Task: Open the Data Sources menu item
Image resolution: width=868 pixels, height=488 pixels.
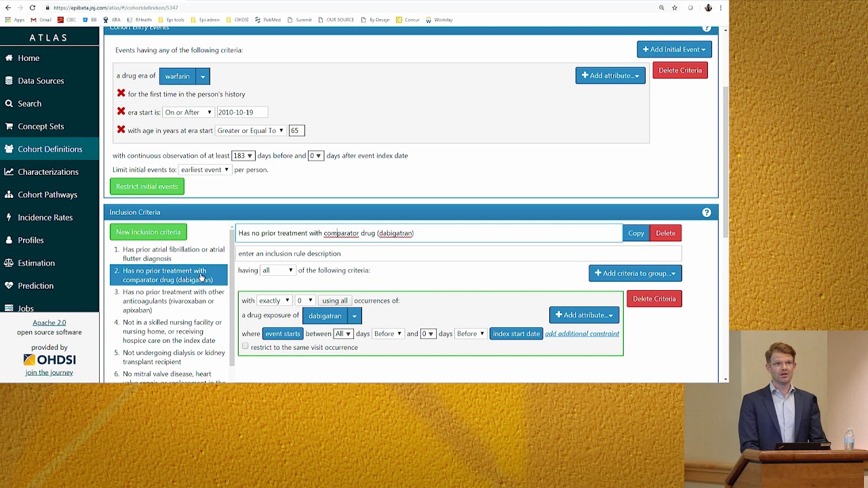Action: pos(41,81)
